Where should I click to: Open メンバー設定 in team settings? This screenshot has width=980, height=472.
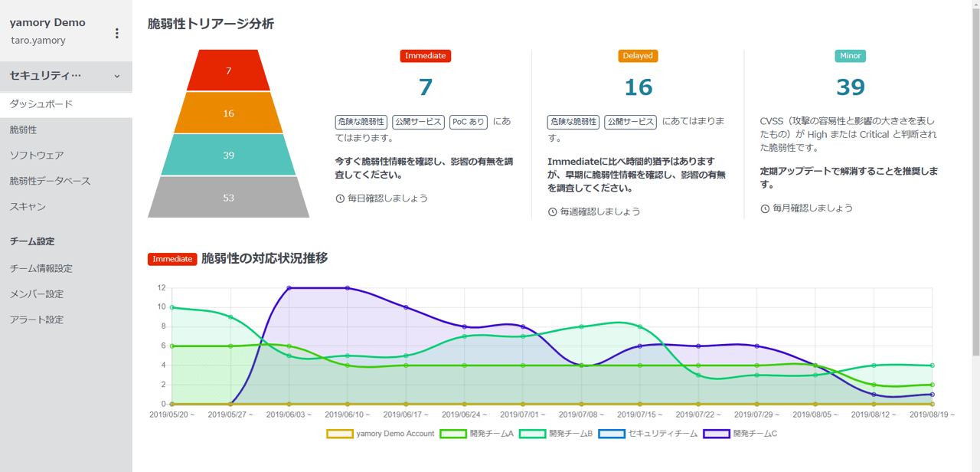[37, 294]
